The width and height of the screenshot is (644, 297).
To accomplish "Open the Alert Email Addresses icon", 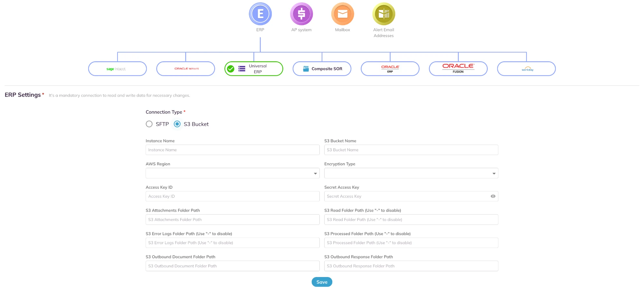I will [x=384, y=14].
